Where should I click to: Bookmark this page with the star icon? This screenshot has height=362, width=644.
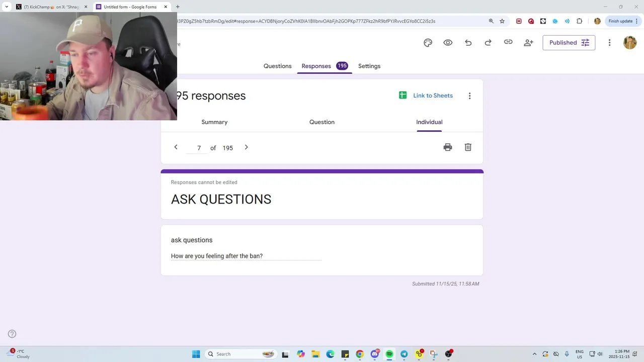(502, 21)
